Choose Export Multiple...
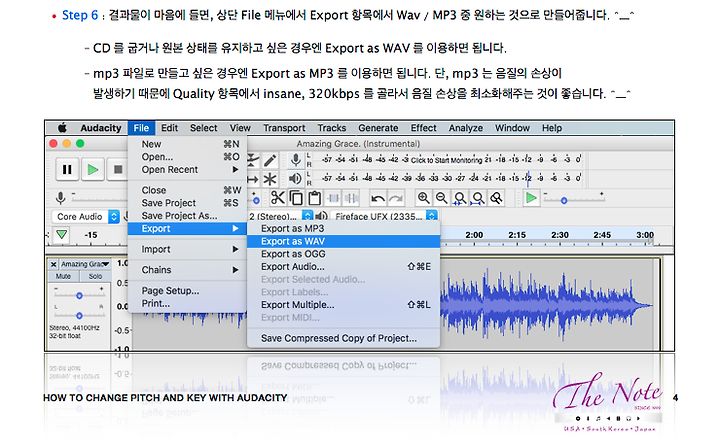The height and width of the screenshot is (444, 720). pyautogui.click(x=343, y=305)
